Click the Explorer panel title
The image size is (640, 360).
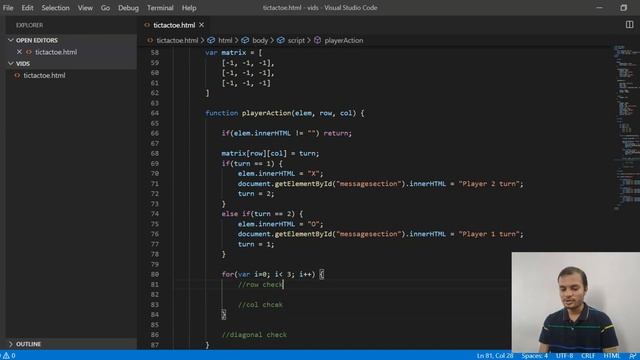[x=29, y=25]
